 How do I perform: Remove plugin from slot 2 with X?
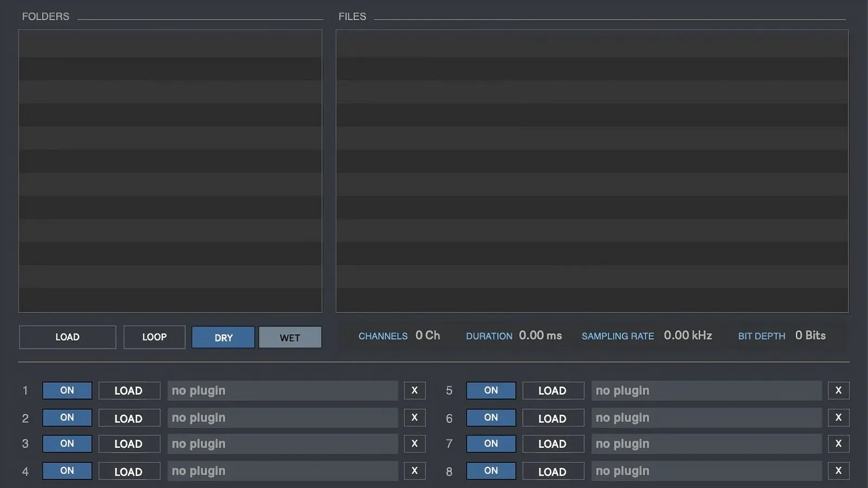[414, 418]
